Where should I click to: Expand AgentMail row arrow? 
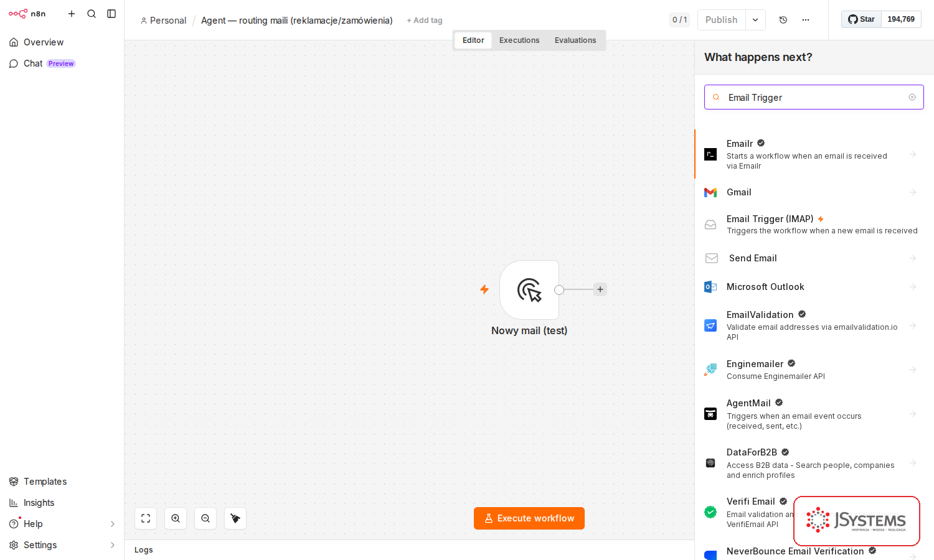(x=913, y=414)
